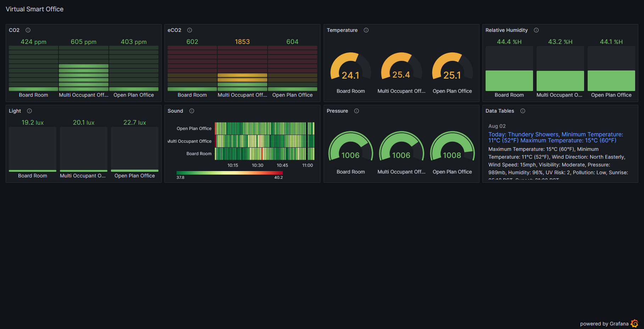Image resolution: width=644 pixels, height=329 pixels.
Task: Open the Pressure panel title menu
Action: [337, 111]
